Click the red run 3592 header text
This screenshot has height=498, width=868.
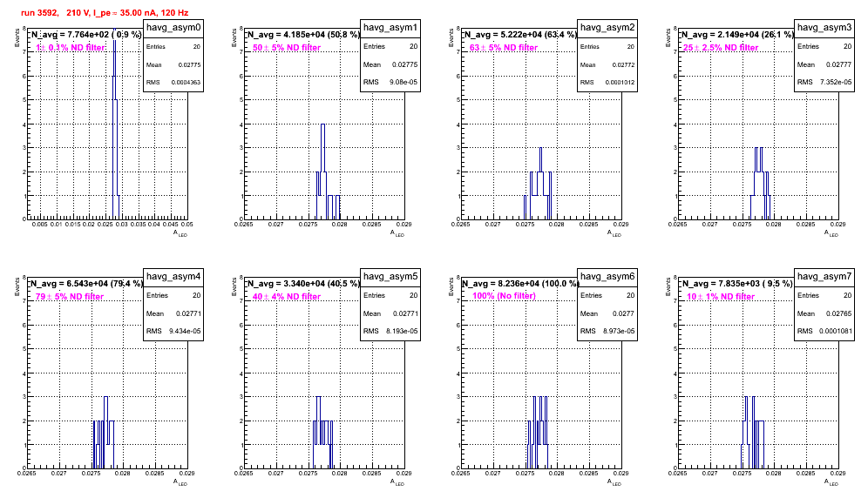(105, 12)
